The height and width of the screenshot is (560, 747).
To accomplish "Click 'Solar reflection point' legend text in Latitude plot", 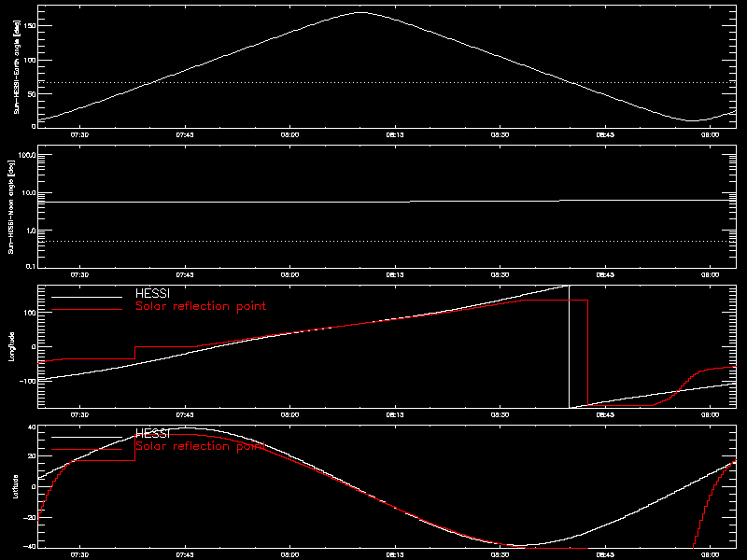I will (201, 446).
